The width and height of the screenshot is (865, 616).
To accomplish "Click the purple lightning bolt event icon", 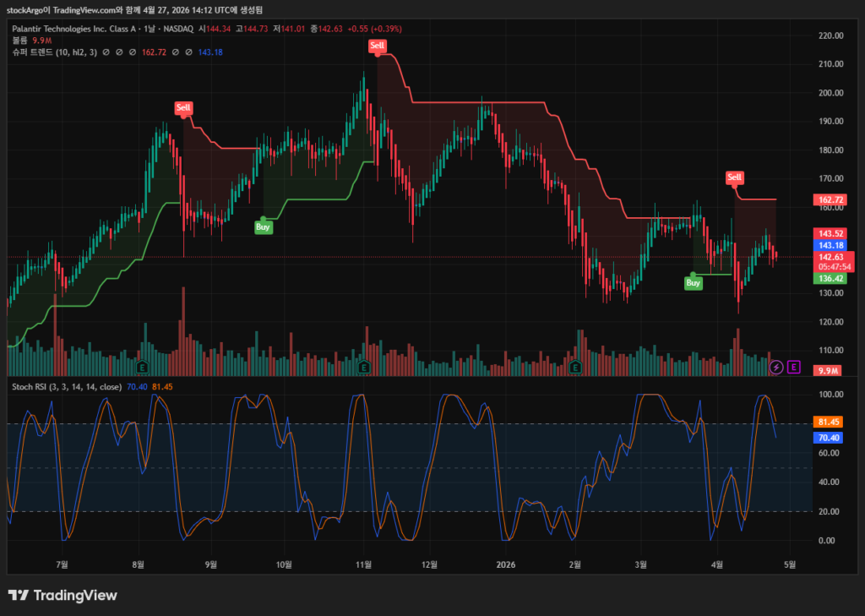I will click(776, 367).
